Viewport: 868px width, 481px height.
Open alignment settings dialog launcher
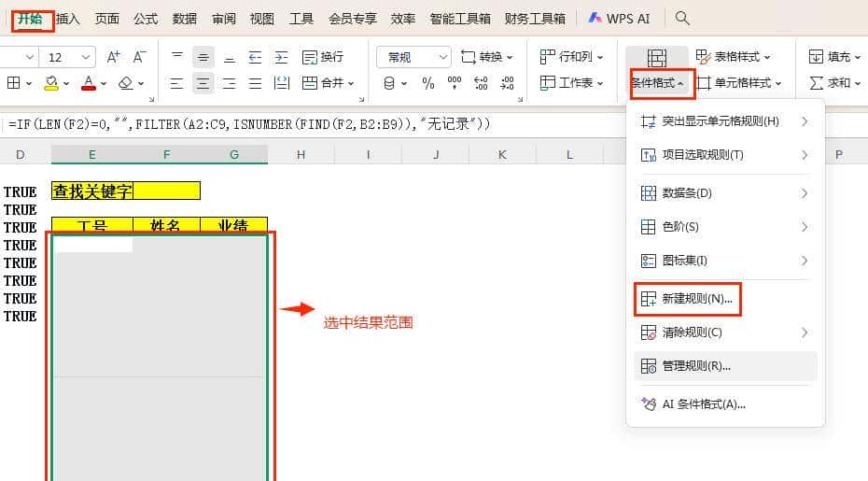pyautogui.click(x=361, y=99)
